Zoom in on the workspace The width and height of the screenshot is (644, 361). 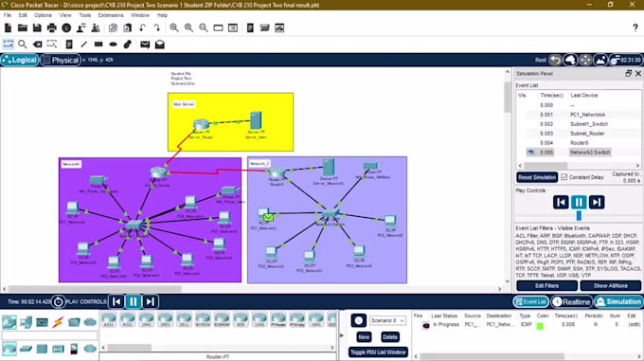pos(174,27)
